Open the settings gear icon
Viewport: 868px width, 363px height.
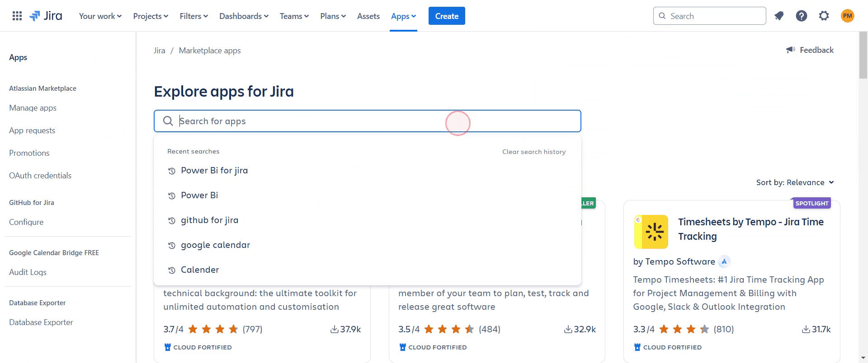pos(824,16)
